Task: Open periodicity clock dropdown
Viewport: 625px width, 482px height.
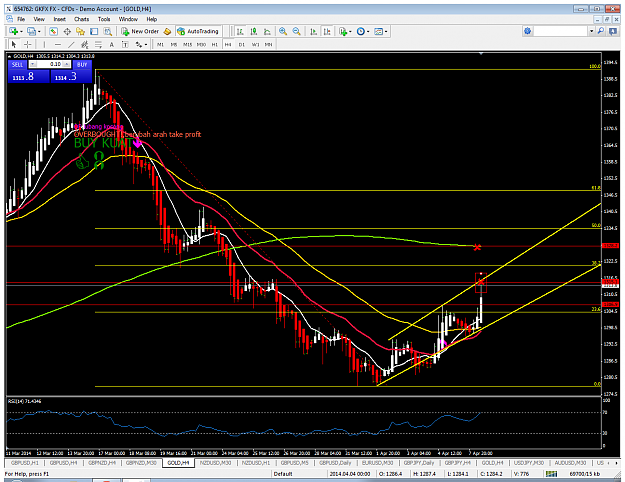Action: click(x=363, y=31)
